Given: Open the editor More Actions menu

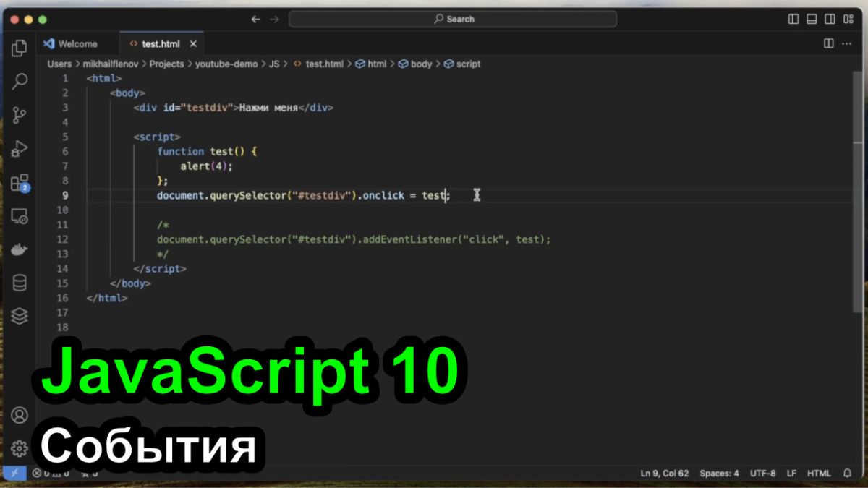Looking at the screenshot, I should pyautogui.click(x=848, y=43).
